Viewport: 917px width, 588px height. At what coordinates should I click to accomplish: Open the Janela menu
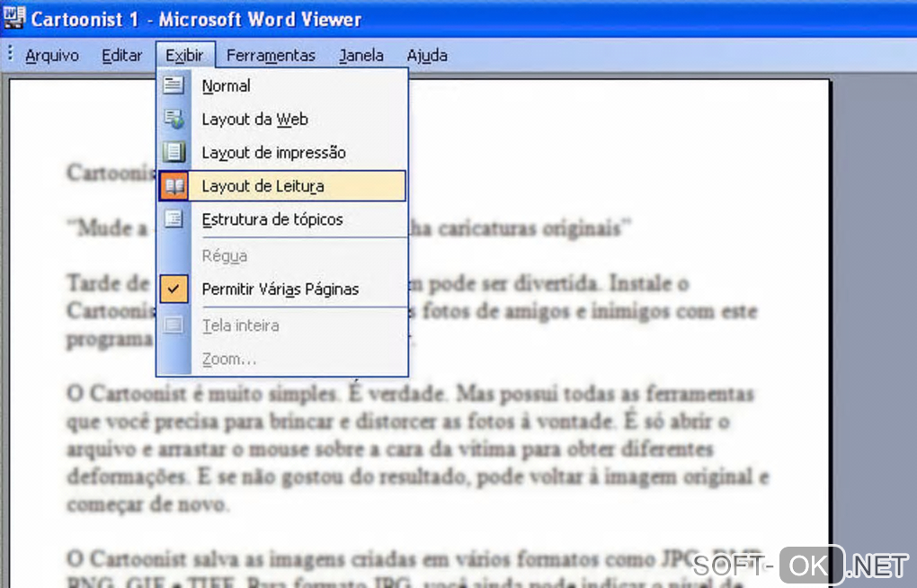[x=361, y=56]
